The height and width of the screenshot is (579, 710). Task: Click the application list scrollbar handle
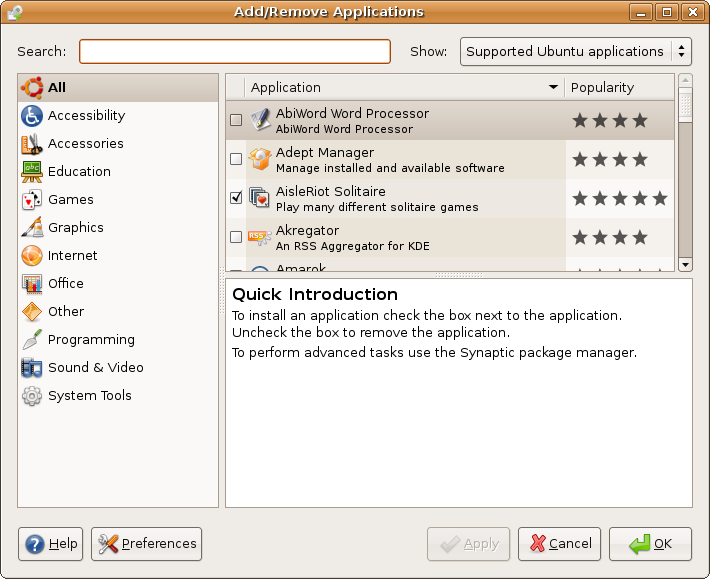pyautogui.click(x=685, y=105)
